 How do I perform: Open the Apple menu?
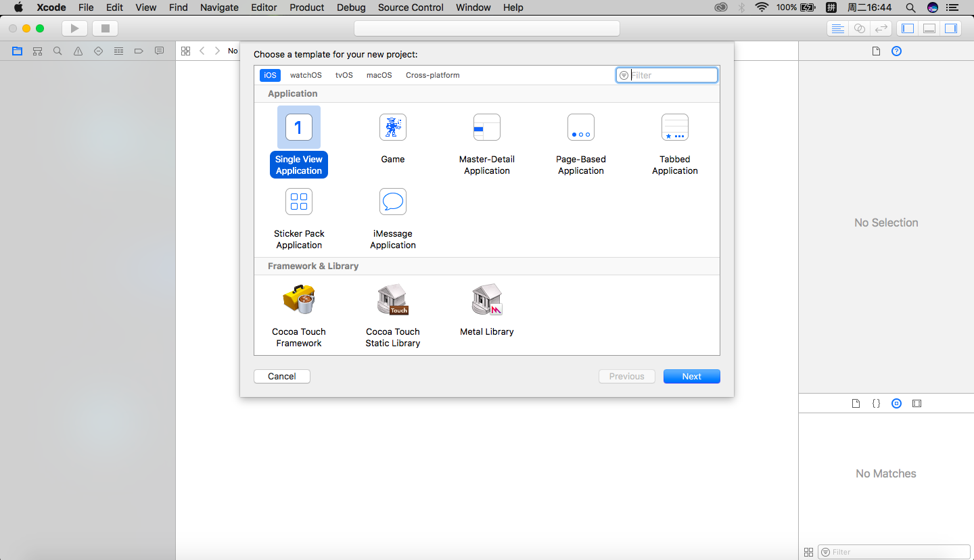coord(18,7)
